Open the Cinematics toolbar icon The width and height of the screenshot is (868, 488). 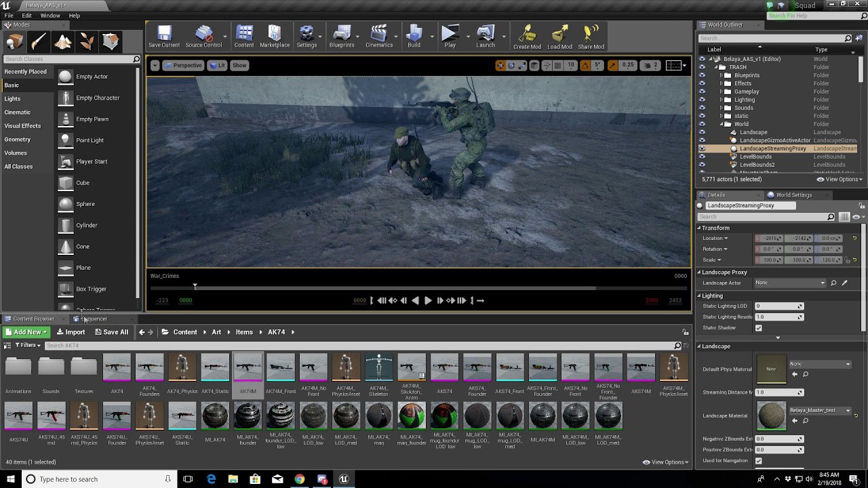pyautogui.click(x=379, y=37)
